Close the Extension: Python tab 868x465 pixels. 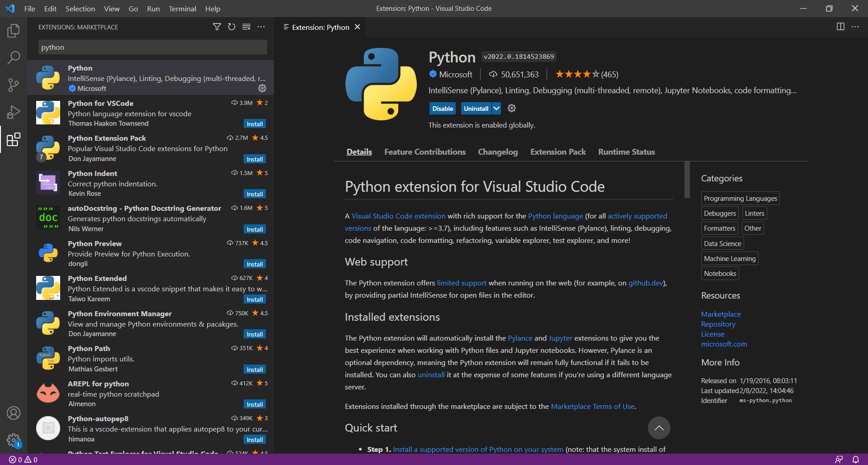pos(358,27)
